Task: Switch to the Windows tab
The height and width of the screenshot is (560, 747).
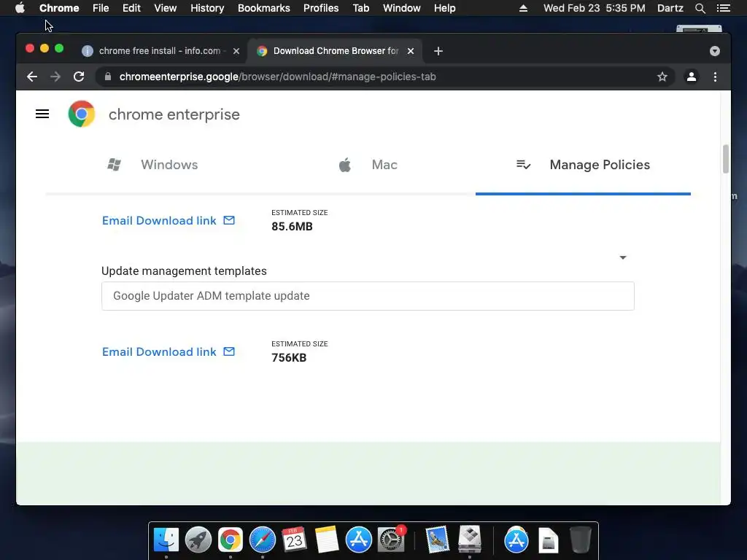Action: coord(152,165)
